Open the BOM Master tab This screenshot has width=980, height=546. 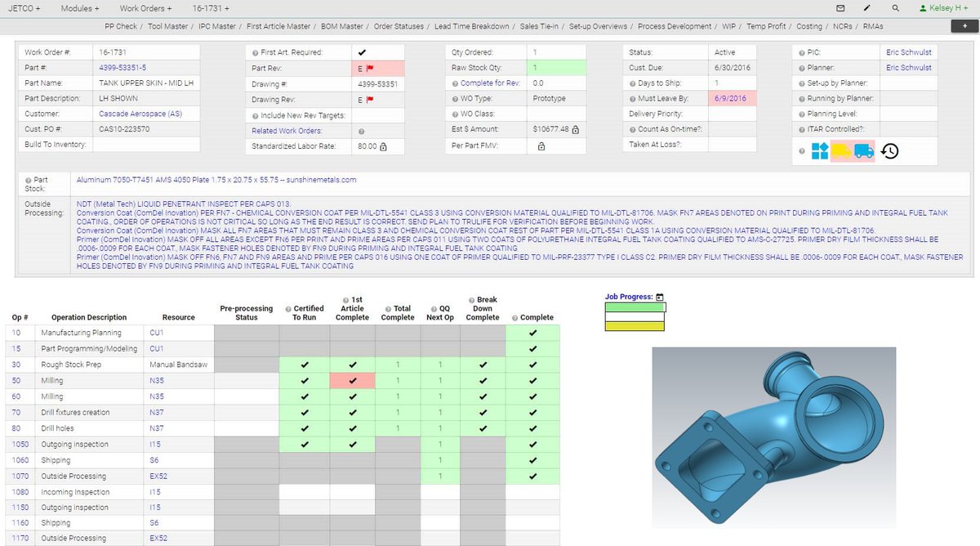coord(341,25)
